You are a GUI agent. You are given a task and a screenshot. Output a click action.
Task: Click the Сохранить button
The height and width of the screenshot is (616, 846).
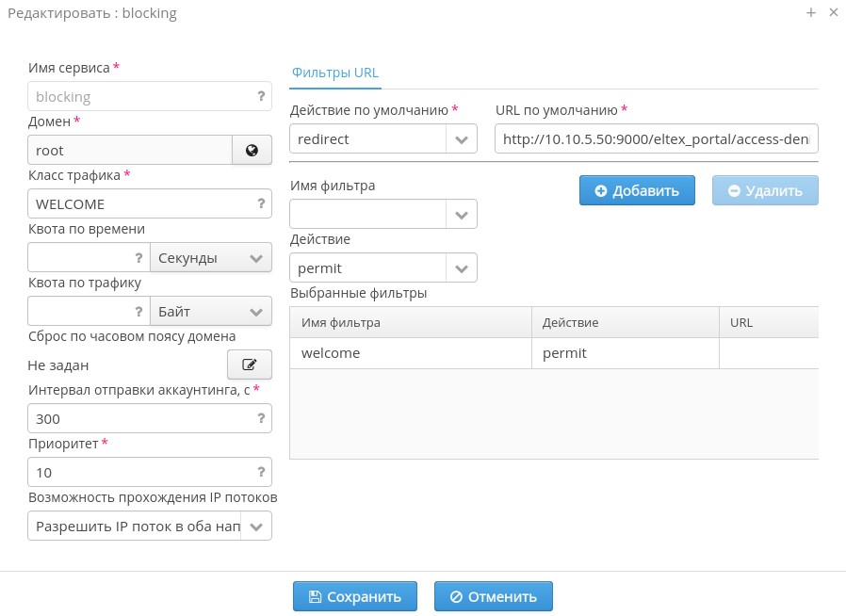354,596
